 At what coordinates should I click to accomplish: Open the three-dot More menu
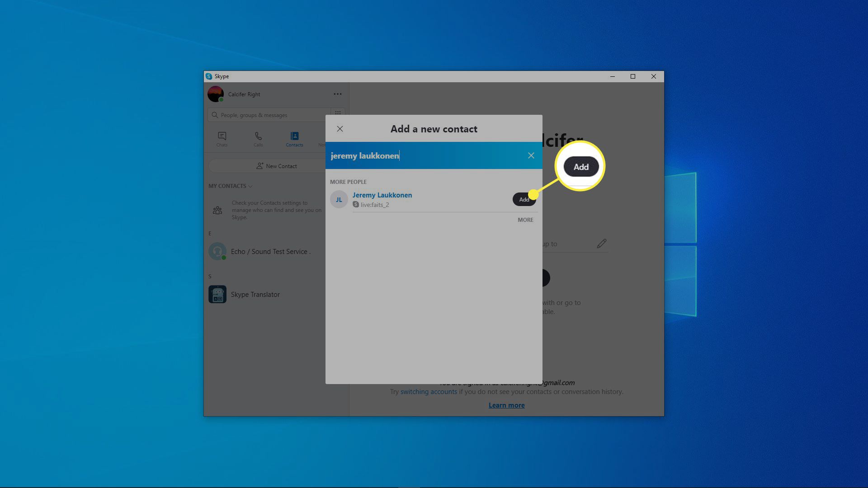338,94
